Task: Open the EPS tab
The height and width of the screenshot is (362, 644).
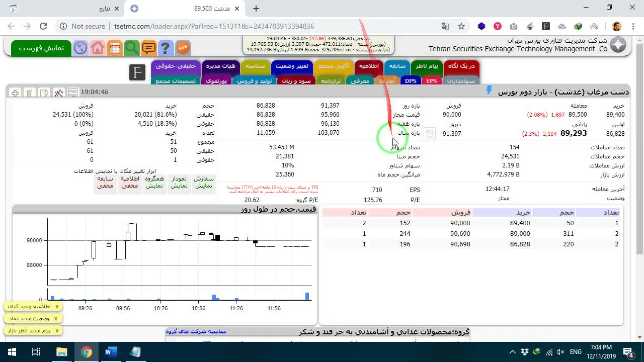Action: (x=432, y=81)
